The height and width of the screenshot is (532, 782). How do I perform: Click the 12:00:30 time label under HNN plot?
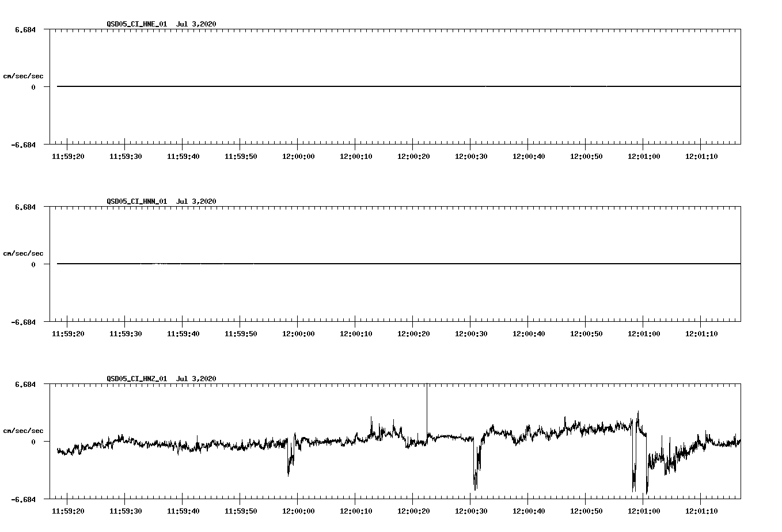click(471, 333)
